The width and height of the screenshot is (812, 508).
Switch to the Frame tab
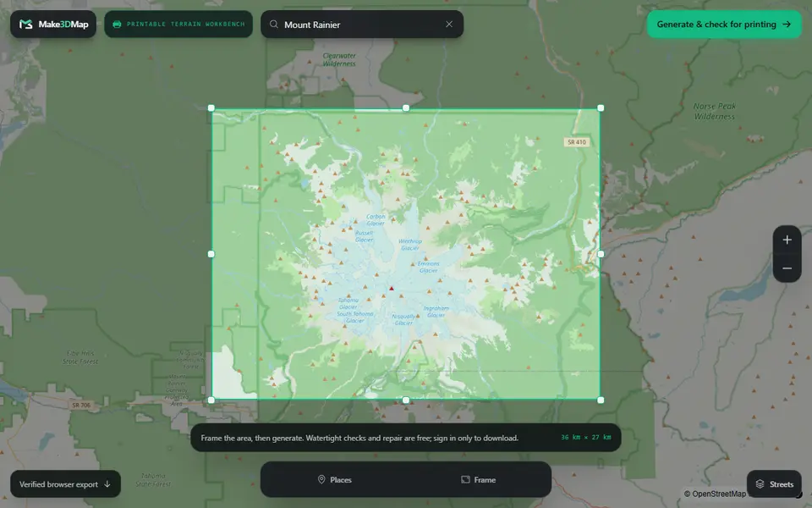[x=478, y=480]
